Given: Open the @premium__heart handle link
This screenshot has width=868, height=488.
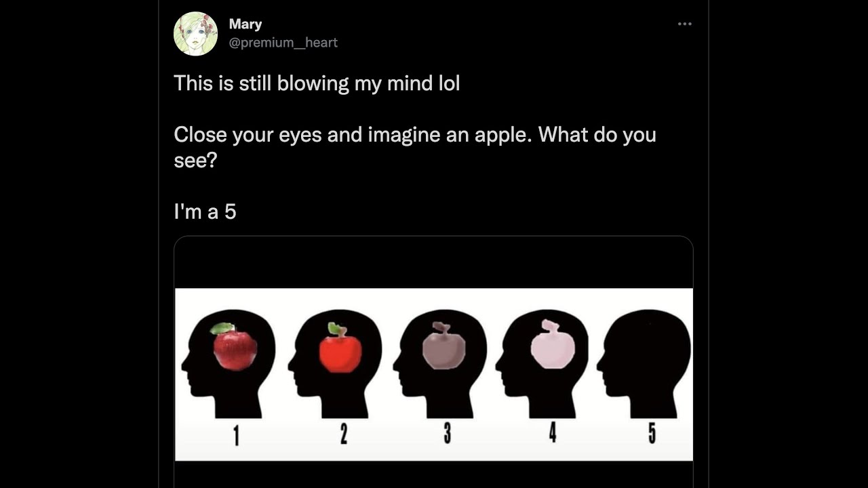Looking at the screenshot, I should click(x=283, y=43).
